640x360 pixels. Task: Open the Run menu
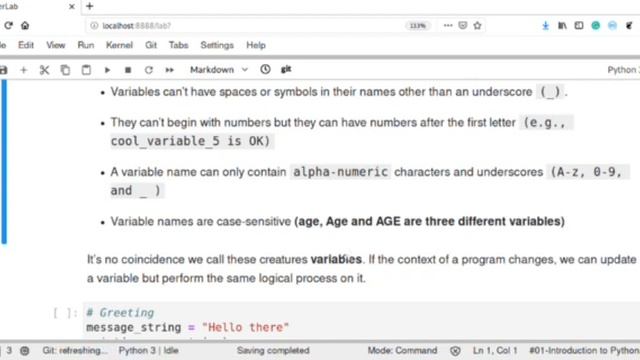pos(86,45)
